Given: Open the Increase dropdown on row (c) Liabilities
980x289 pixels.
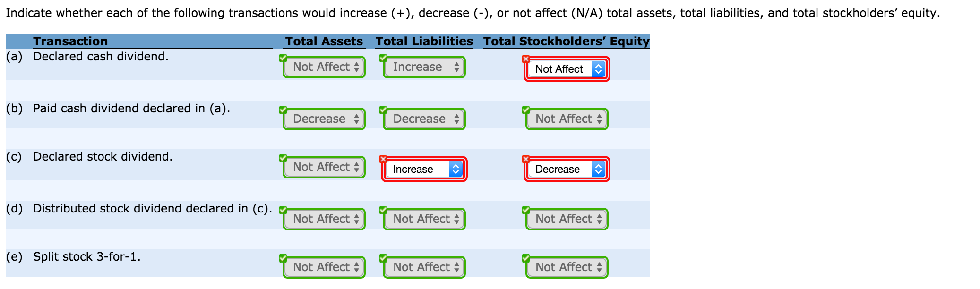Looking at the screenshot, I should [x=423, y=169].
